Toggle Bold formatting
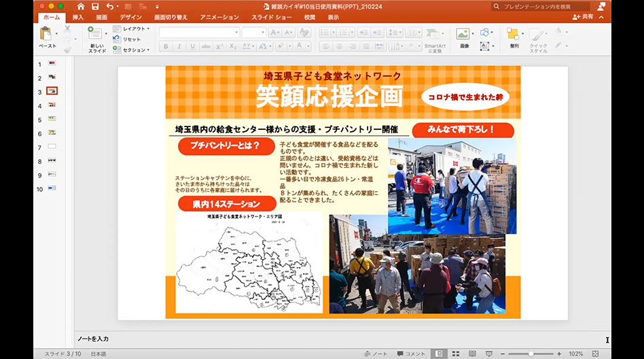The width and height of the screenshot is (644, 359). point(166,46)
